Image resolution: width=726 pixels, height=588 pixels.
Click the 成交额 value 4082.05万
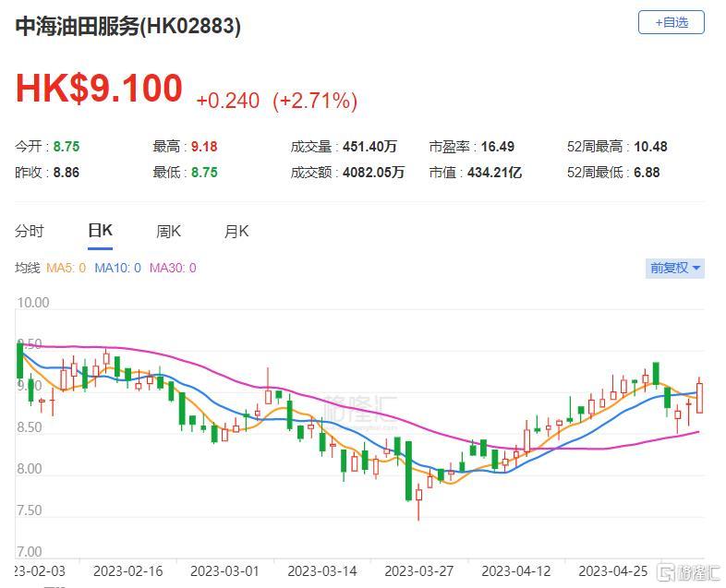coord(373,173)
